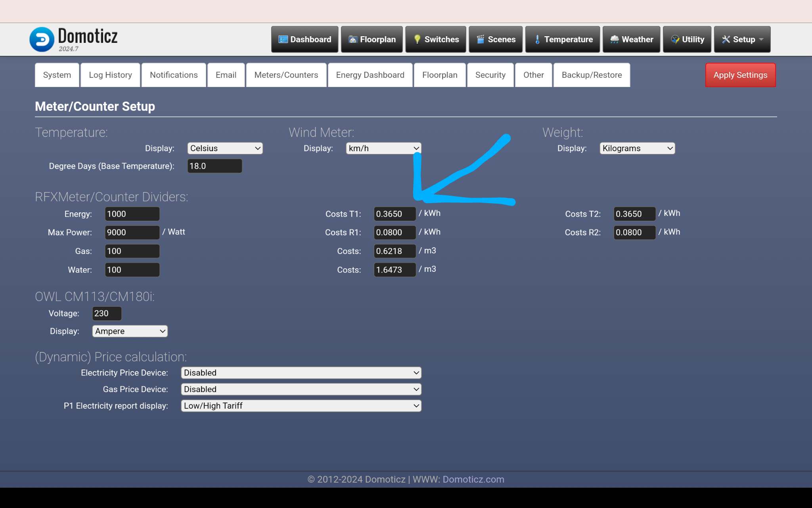The width and height of the screenshot is (812, 508).
Task: Click the Weather cloud icon
Action: pyautogui.click(x=615, y=39)
